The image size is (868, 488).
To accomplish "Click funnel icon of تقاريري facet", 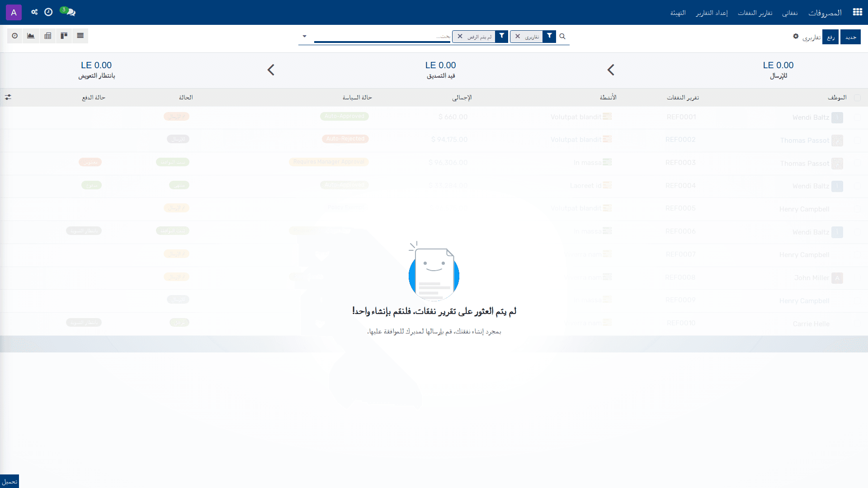I will pos(549,37).
